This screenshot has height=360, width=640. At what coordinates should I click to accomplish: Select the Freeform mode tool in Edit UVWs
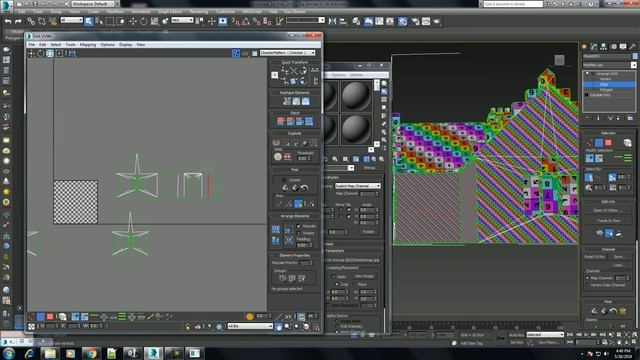59,53
